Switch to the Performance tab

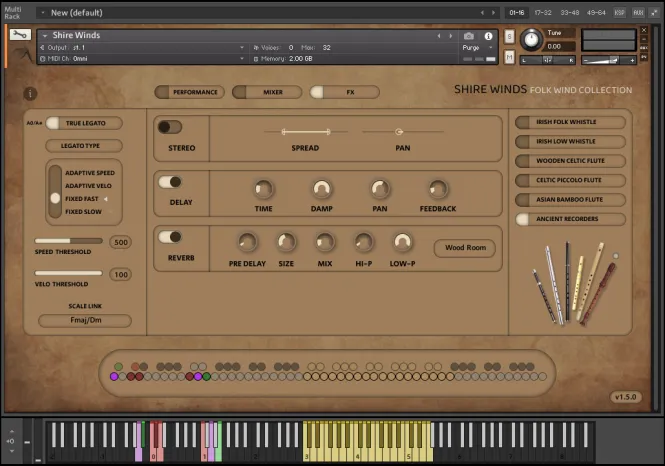click(188, 92)
